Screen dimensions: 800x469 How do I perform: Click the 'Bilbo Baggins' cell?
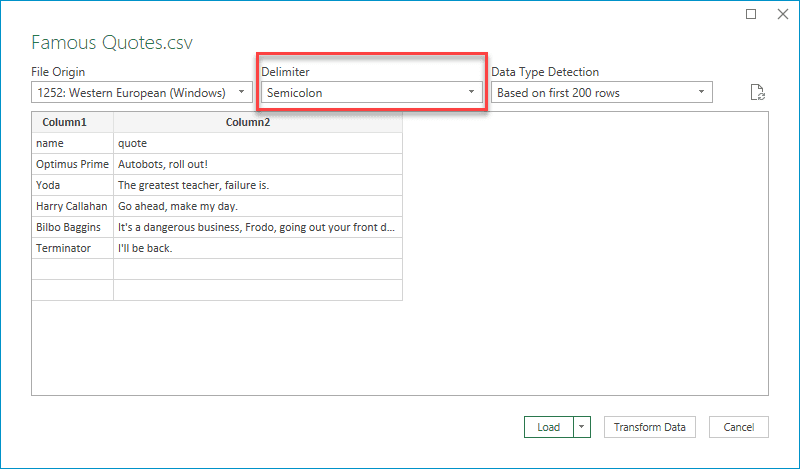(72, 227)
